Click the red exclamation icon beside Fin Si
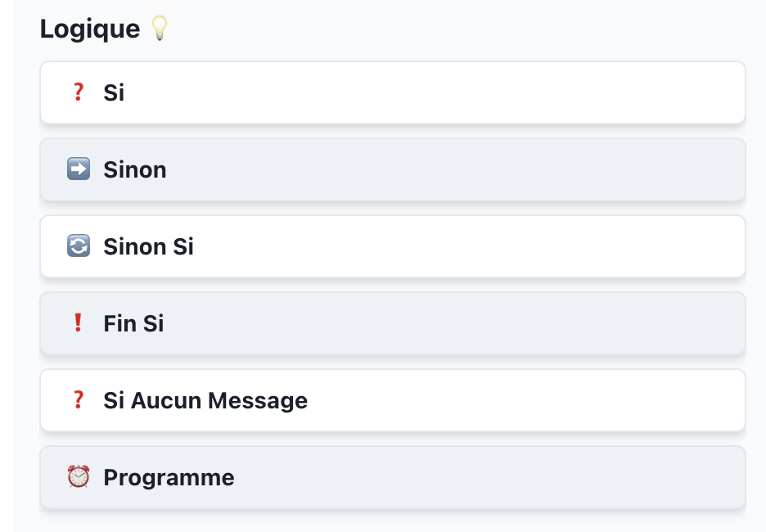This screenshot has height=532, width=766. coord(79,323)
